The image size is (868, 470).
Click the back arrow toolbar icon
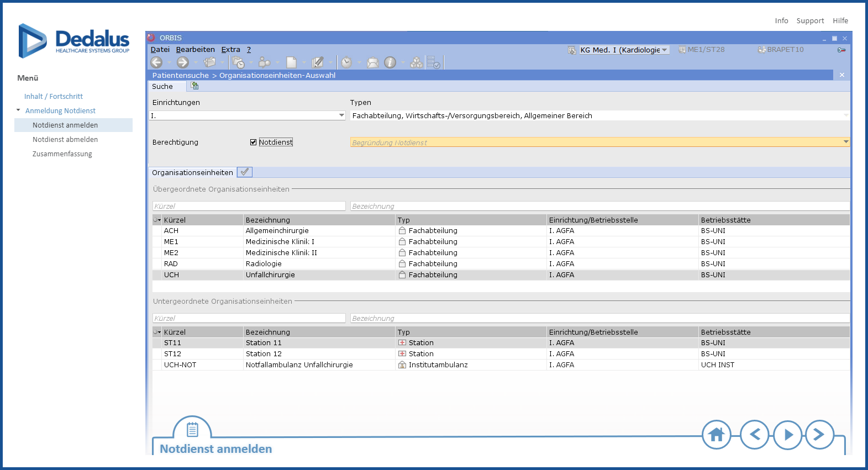(157, 62)
